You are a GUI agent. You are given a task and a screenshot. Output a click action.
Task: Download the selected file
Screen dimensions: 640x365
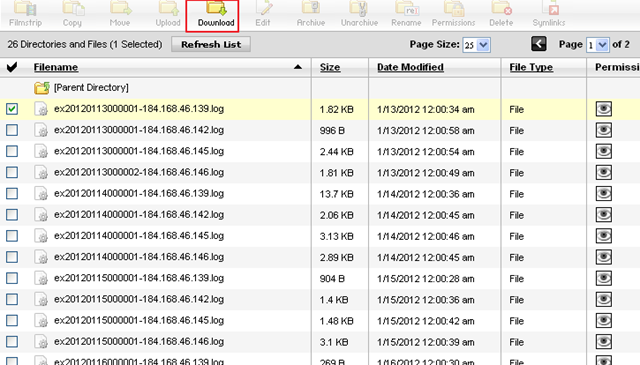216,15
